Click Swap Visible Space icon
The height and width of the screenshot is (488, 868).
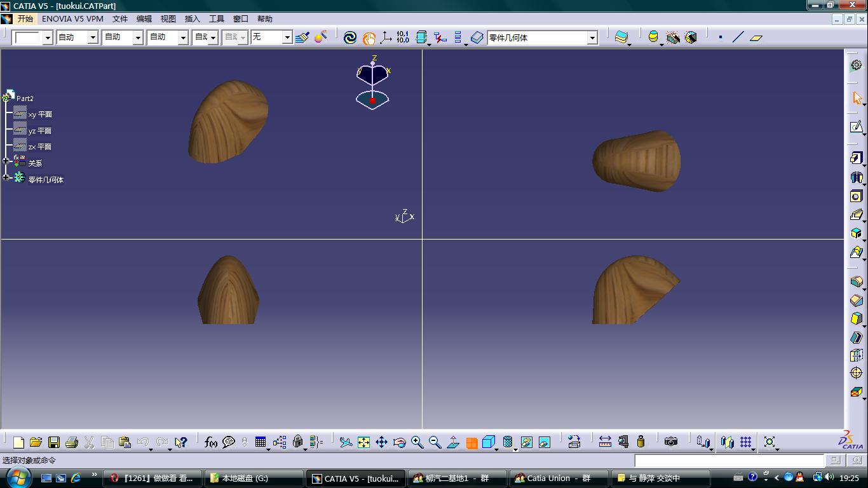coord(545,442)
